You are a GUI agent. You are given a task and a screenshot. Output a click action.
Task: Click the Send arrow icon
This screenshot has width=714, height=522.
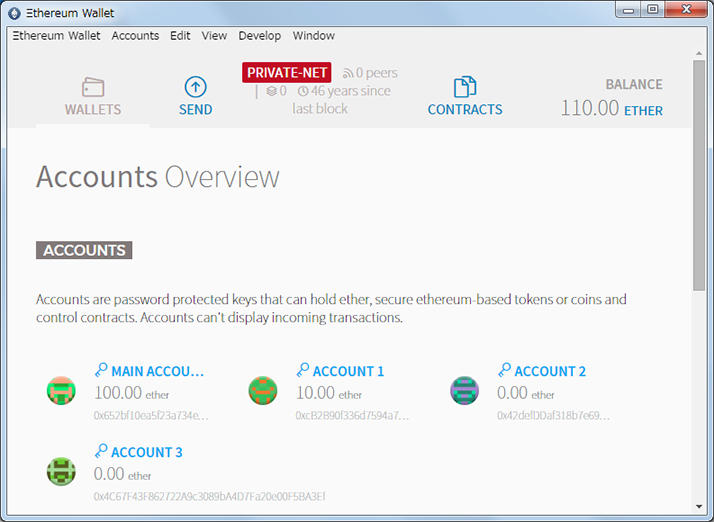point(195,87)
